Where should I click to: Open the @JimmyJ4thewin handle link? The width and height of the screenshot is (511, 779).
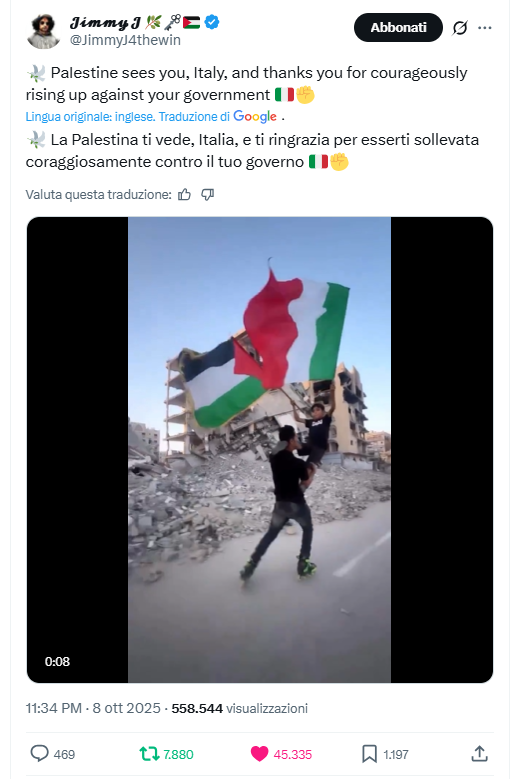coord(125,40)
